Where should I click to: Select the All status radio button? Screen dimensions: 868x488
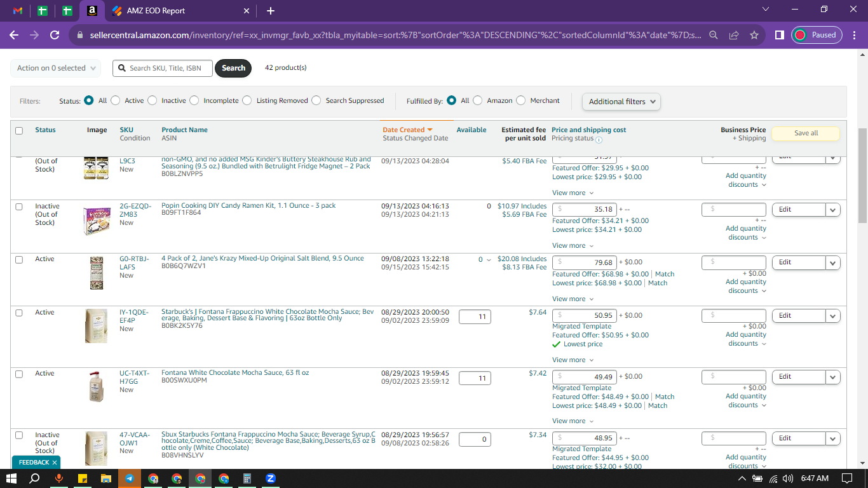[89, 100]
